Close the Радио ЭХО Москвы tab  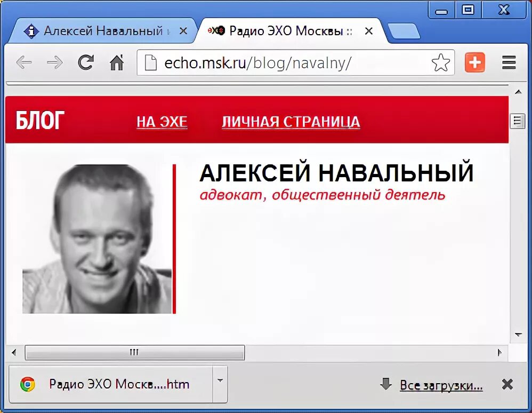point(369,31)
